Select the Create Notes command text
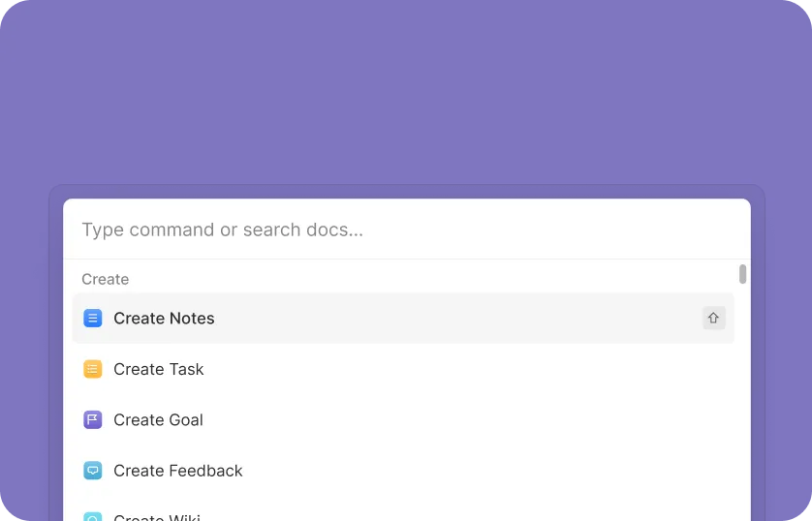 164,318
